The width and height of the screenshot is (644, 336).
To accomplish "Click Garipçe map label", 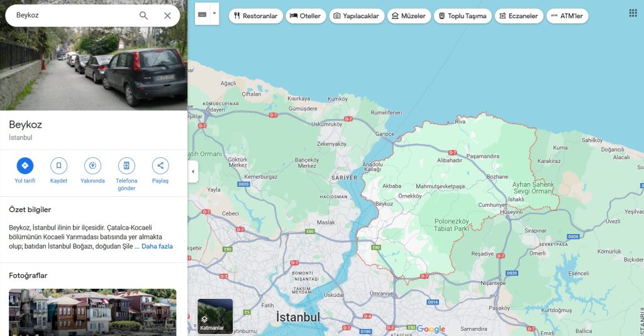I will [x=384, y=134].
